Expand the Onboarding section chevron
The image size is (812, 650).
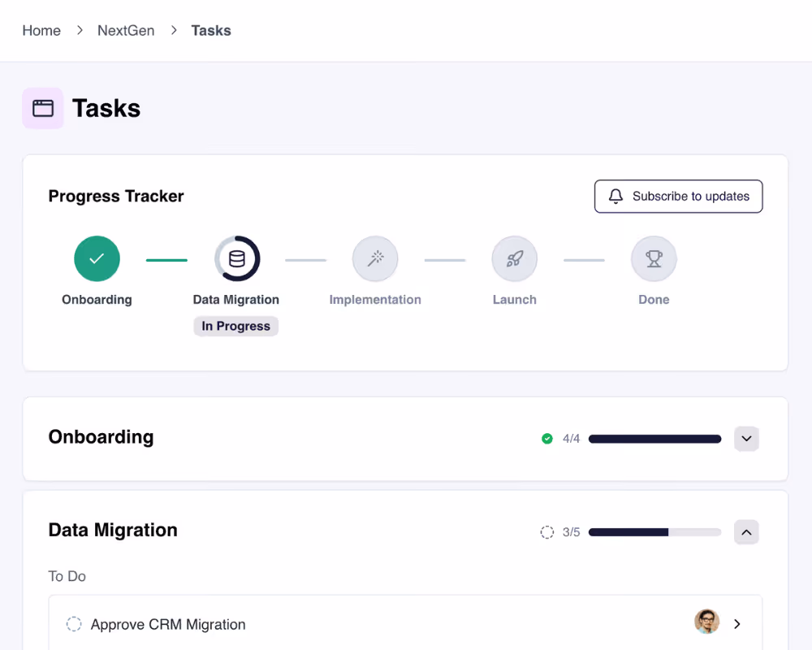(x=746, y=439)
